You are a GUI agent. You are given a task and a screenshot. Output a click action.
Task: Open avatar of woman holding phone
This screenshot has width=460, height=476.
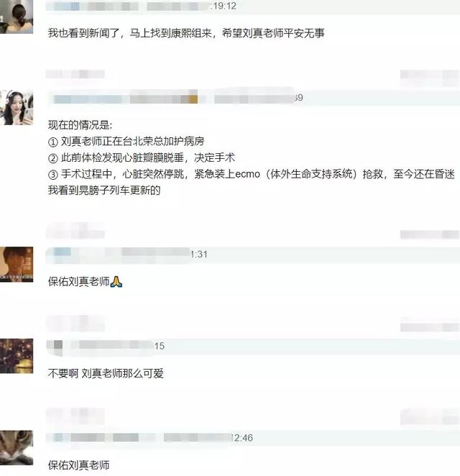point(17,107)
